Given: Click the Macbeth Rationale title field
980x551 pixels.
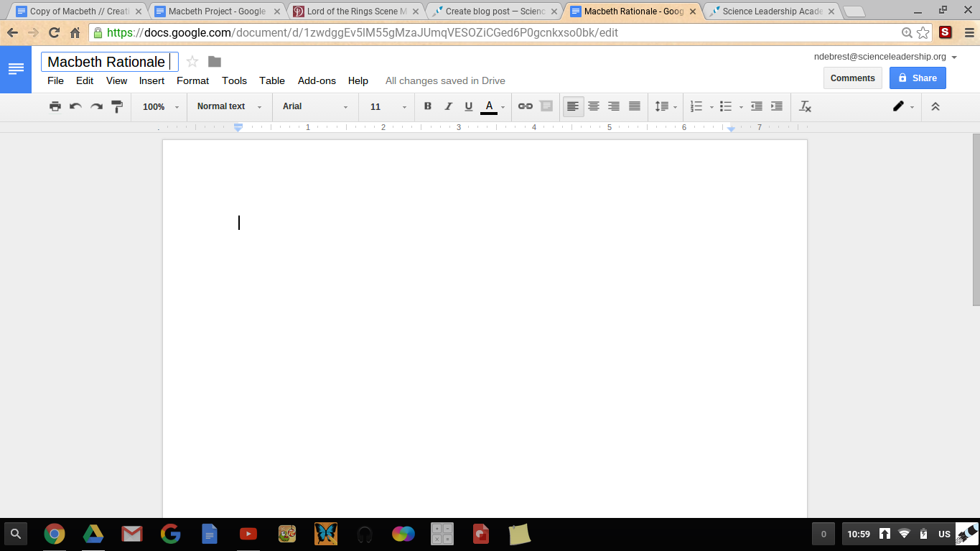Looking at the screenshot, I should pos(109,62).
